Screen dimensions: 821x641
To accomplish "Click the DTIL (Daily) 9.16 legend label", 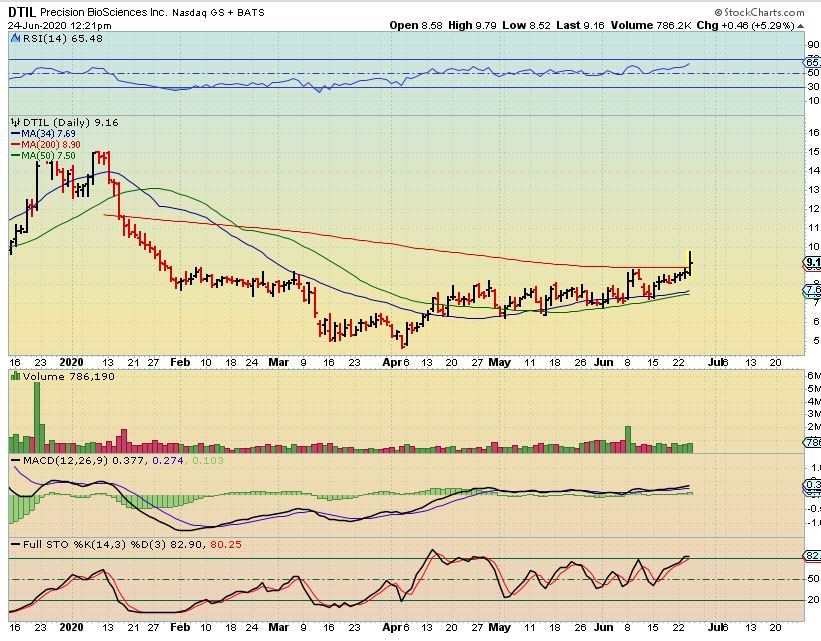I will click(x=71, y=123).
